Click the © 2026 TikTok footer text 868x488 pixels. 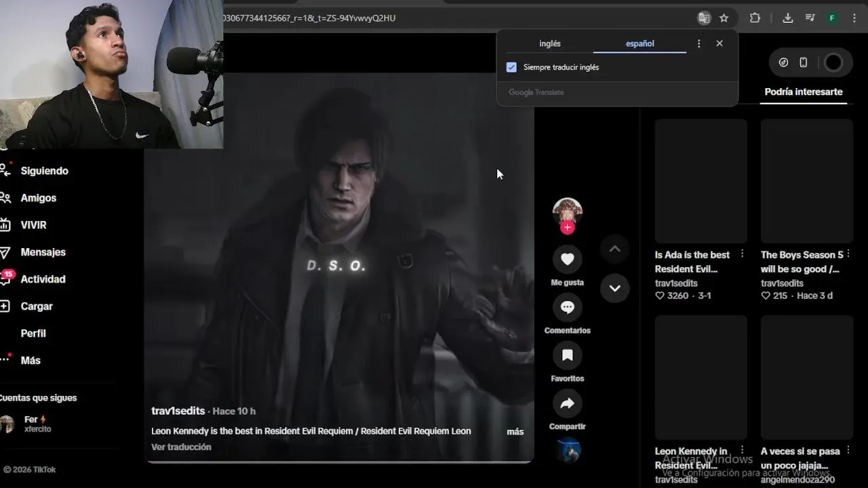29,470
